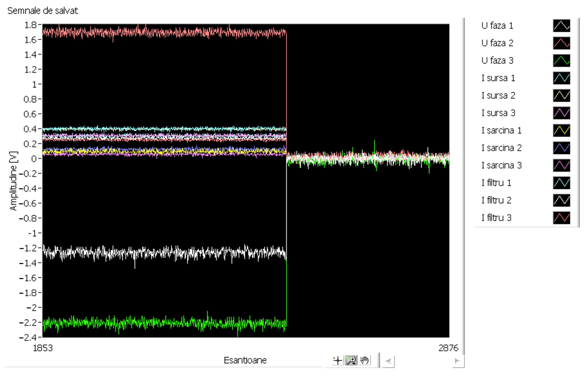Open U faza 2 red plot icon
This screenshot has width=588, height=380.
(x=561, y=43)
